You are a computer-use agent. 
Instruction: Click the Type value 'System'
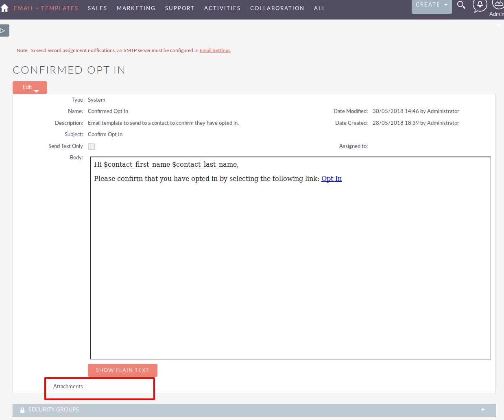(x=96, y=100)
